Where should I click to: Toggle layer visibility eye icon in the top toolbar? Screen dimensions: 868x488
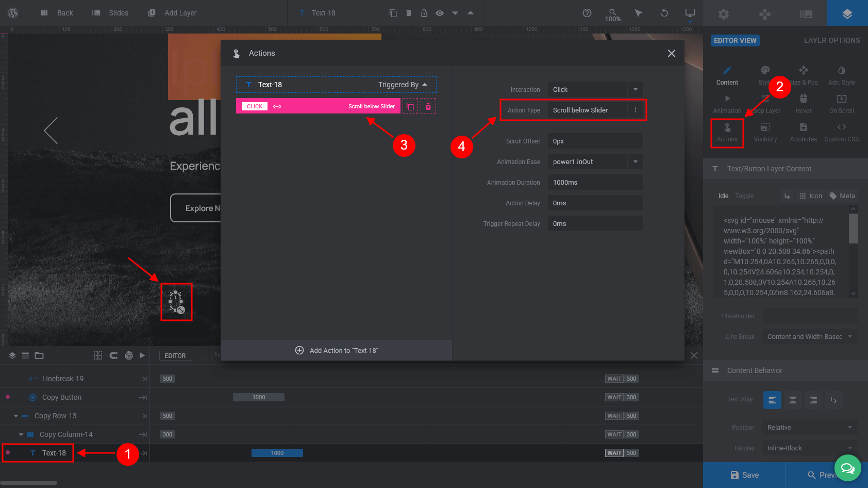pos(440,13)
